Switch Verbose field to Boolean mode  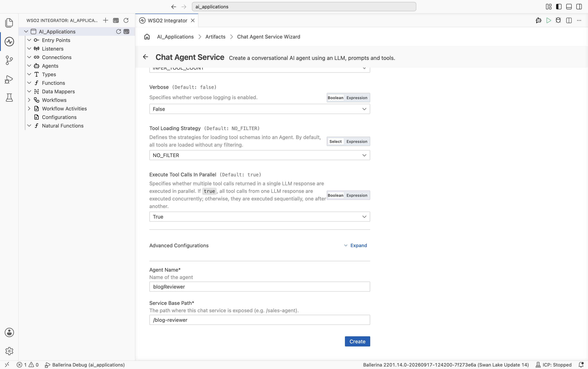335,98
